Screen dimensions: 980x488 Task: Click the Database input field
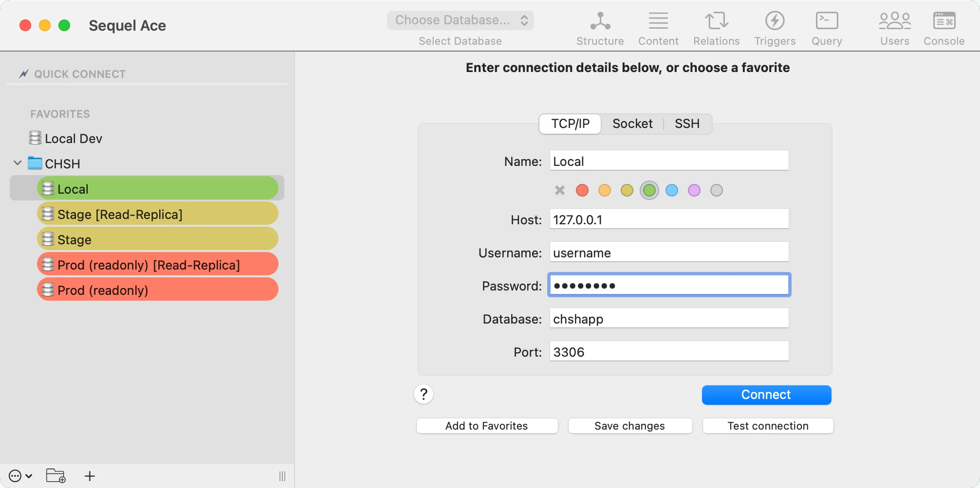[x=669, y=318]
